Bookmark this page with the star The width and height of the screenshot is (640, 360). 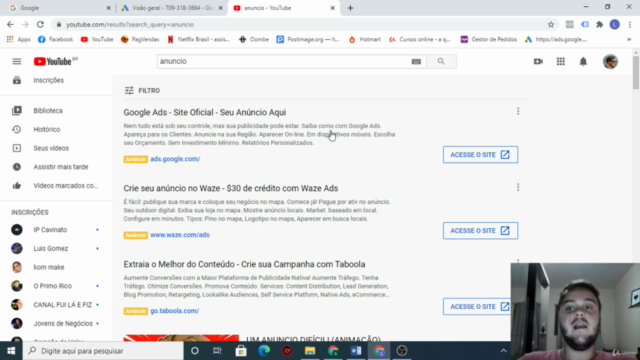551,24
